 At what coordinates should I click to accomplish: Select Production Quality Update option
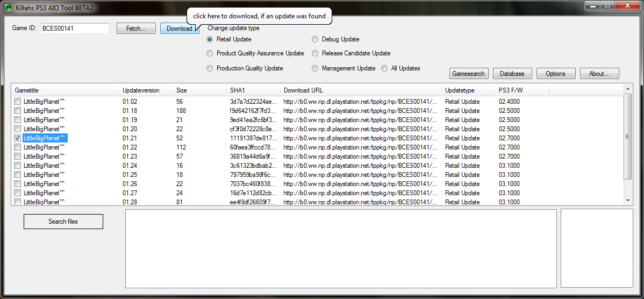tap(245, 68)
